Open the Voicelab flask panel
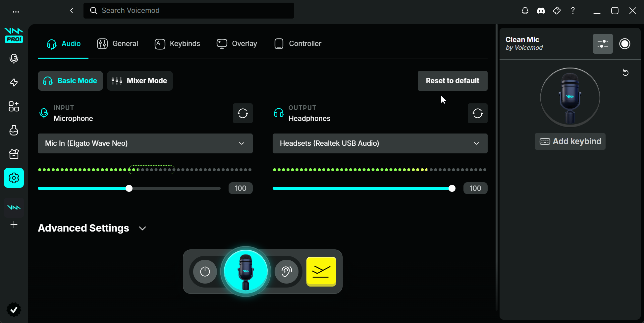The image size is (644, 323). 14,130
